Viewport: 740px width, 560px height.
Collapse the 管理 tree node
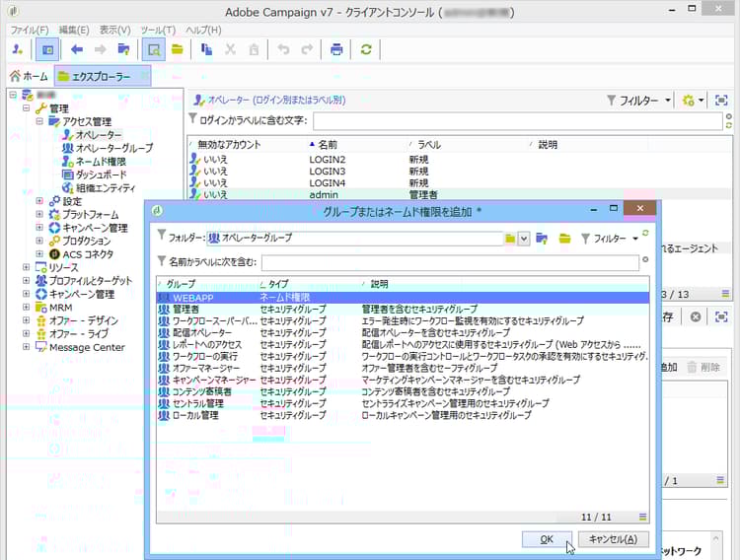click(x=26, y=108)
